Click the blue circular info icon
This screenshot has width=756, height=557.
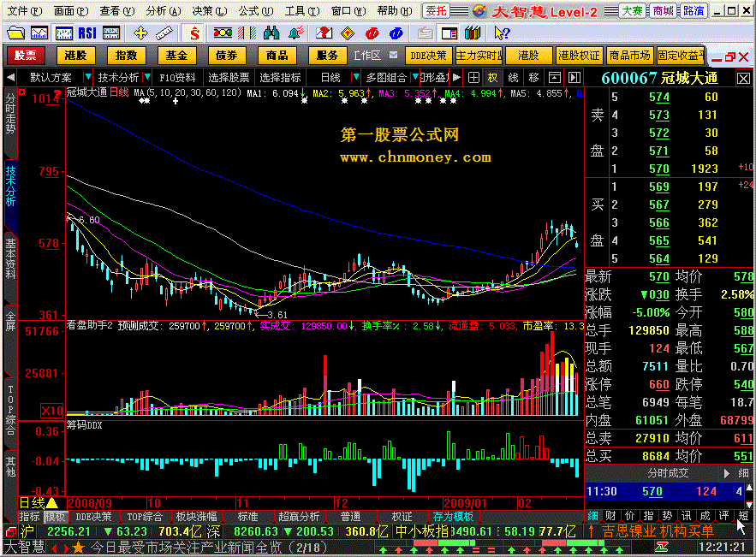[x=396, y=33]
